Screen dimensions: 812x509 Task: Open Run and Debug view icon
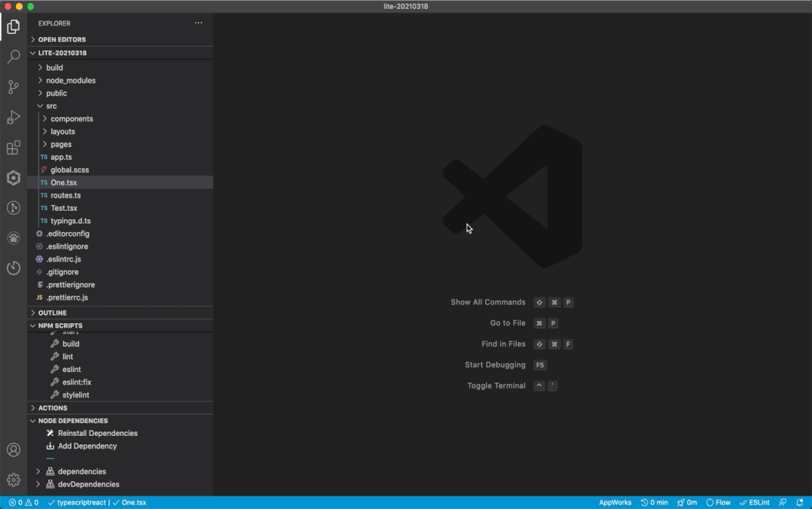click(14, 117)
